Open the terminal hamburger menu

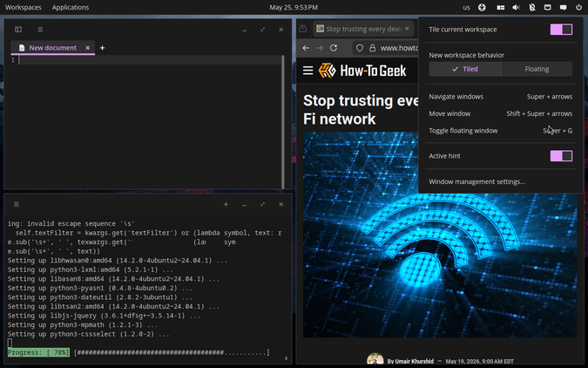point(17,204)
